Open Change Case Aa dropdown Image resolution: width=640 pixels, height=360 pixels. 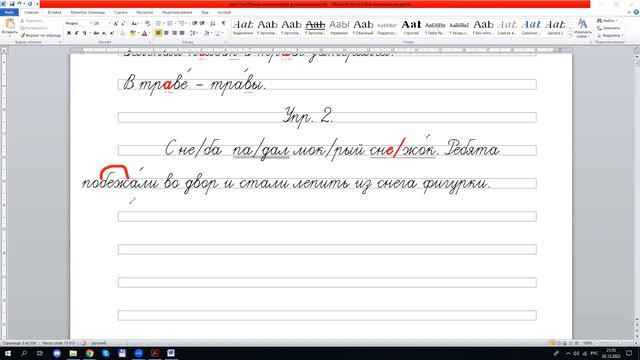coord(134,24)
